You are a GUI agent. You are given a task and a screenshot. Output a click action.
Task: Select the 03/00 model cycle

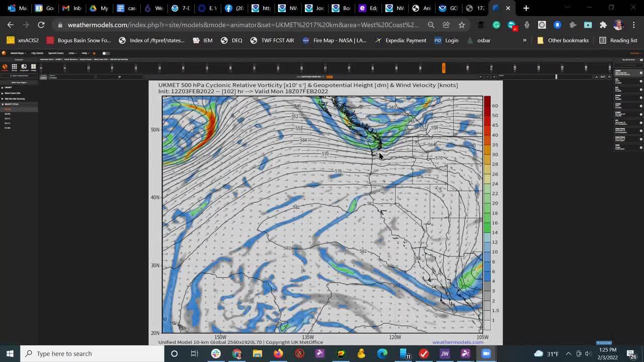(9, 114)
